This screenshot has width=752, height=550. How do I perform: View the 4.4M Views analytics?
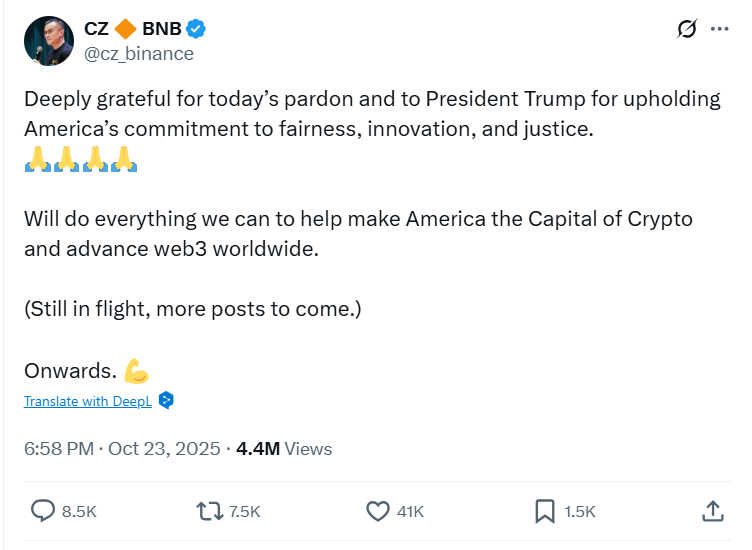tap(284, 449)
